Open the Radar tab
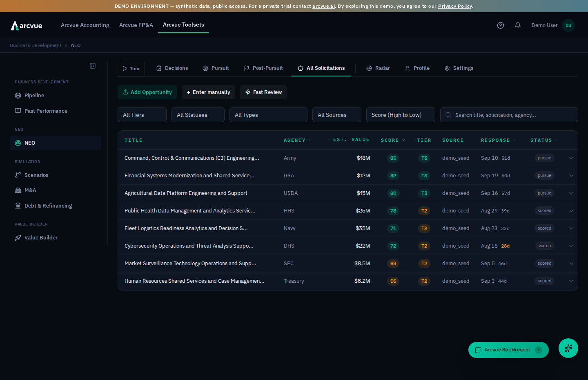The image size is (588, 380). pos(378,68)
